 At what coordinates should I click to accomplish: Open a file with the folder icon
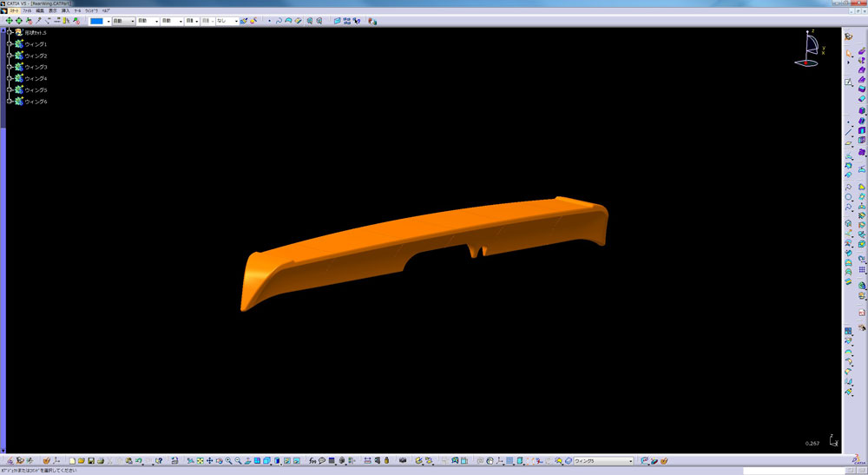coord(82,460)
